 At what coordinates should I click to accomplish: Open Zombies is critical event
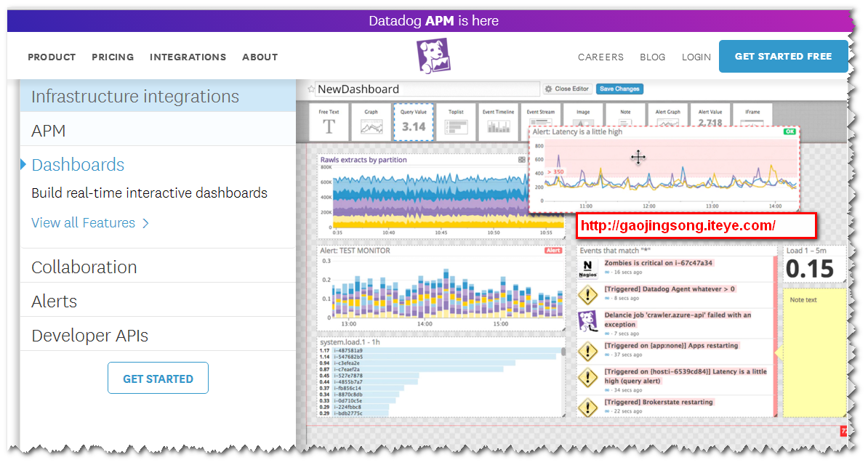[658, 263]
